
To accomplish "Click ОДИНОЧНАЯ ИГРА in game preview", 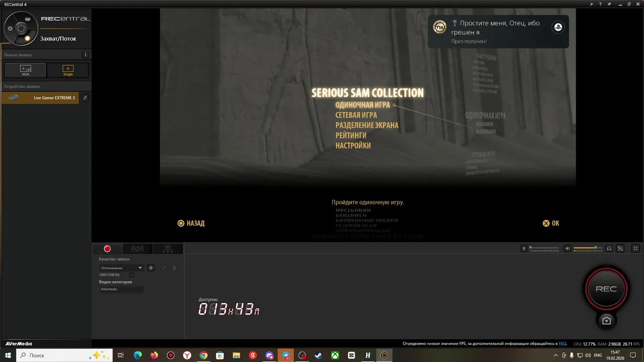I will 363,105.
